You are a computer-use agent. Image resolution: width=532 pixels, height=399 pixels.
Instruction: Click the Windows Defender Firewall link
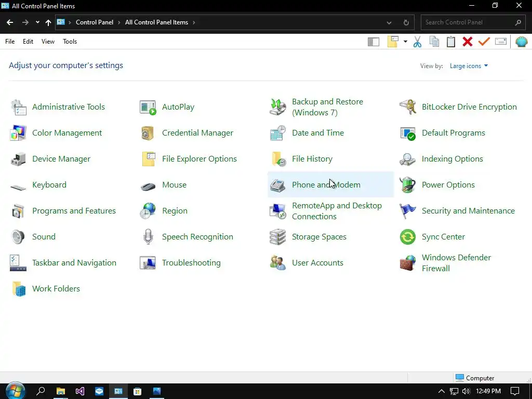(456, 263)
